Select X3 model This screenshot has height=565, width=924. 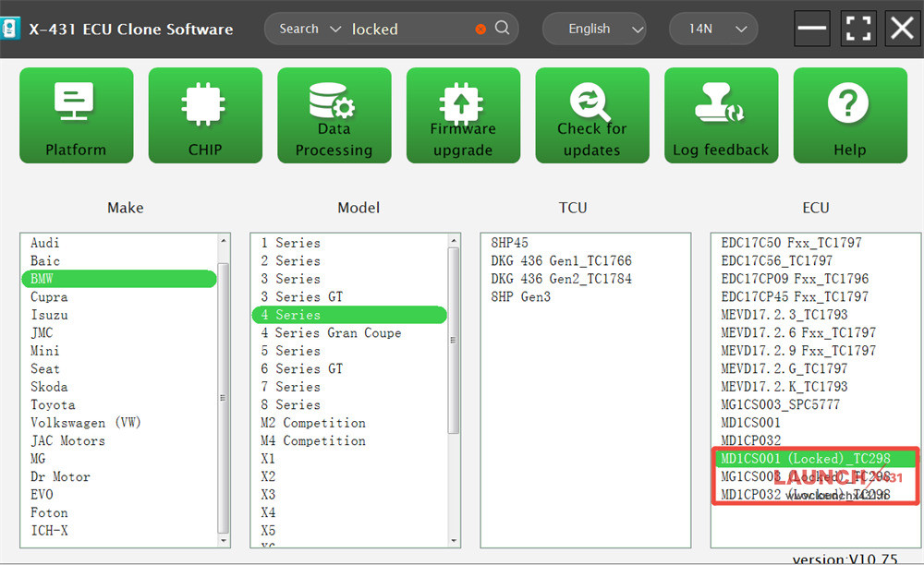(x=268, y=495)
